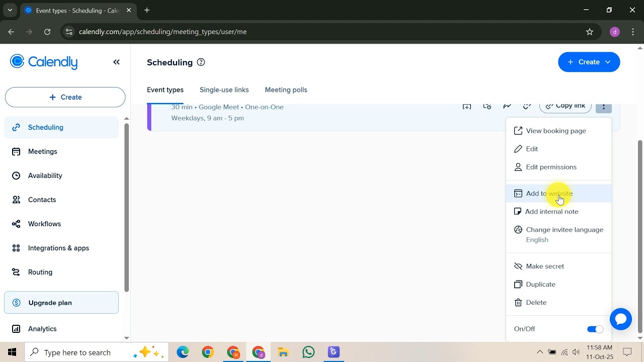Open the Scheduling help question-mark icon
The width and height of the screenshot is (644, 362).
[x=201, y=62]
